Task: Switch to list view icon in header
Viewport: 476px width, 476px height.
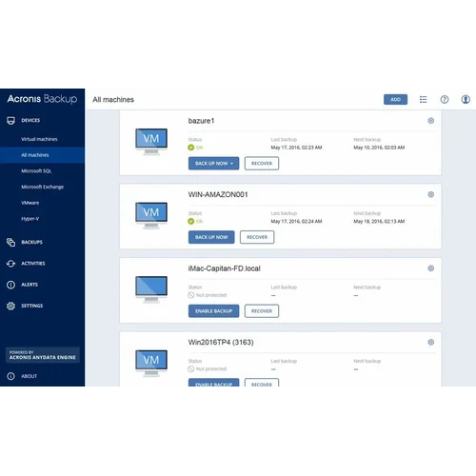Action: (x=423, y=100)
